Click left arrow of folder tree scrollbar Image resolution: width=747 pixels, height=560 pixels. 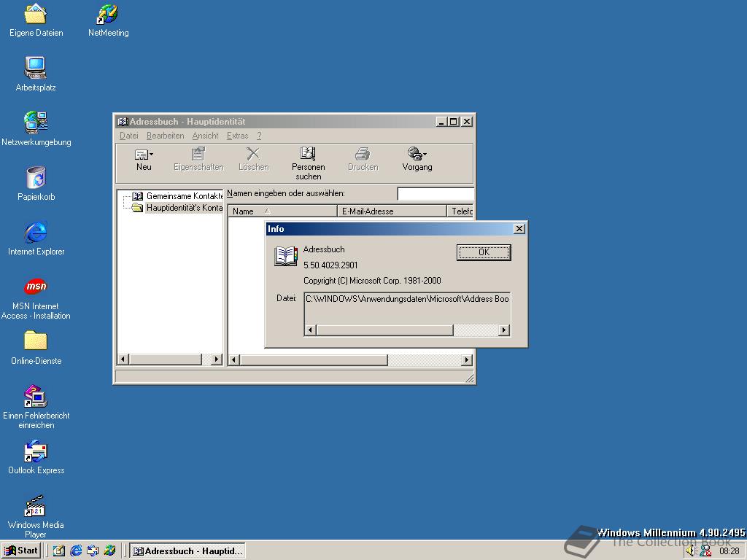(x=123, y=359)
